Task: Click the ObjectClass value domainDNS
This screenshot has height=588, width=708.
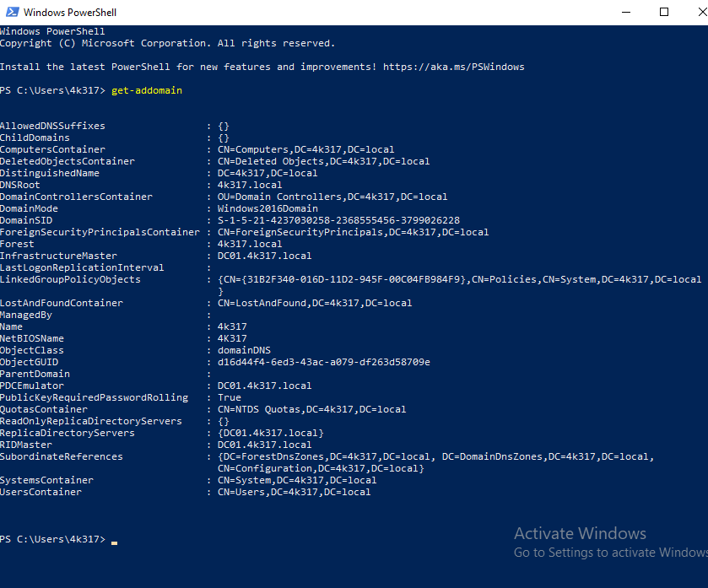Action: pyautogui.click(x=244, y=350)
